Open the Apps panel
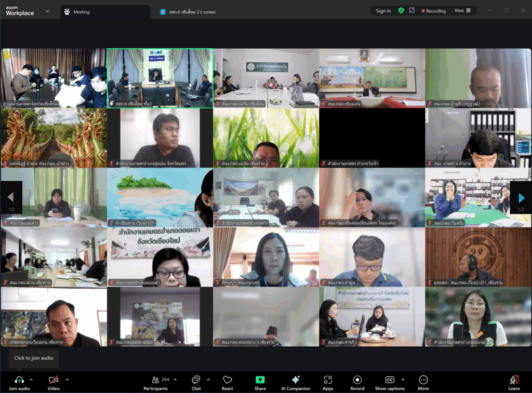This screenshot has height=393, width=532. coord(328,380)
